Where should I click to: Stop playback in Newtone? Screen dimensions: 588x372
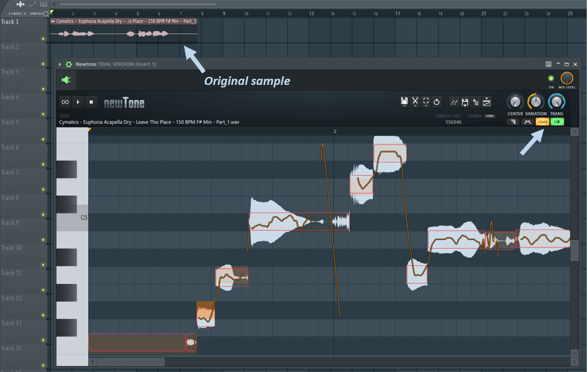click(x=91, y=102)
